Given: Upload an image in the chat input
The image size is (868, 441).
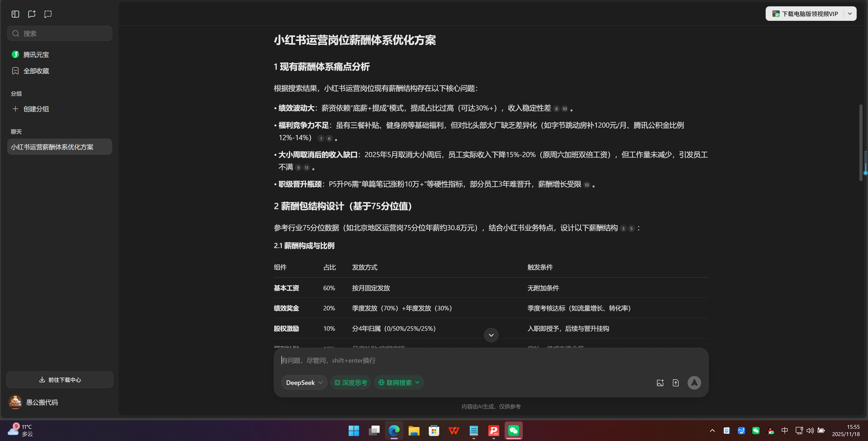Looking at the screenshot, I should tap(660, 382).
